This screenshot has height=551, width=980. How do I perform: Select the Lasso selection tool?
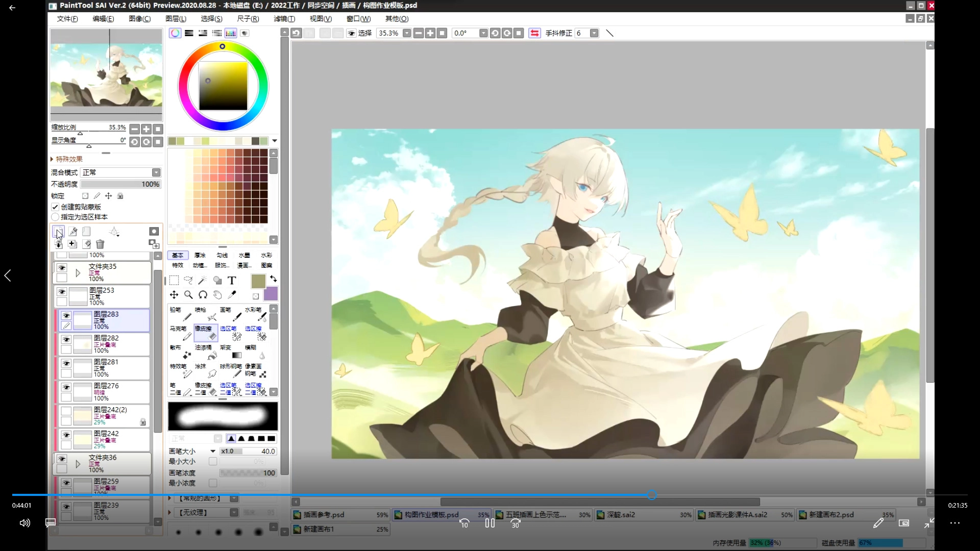tap(188, 280)
